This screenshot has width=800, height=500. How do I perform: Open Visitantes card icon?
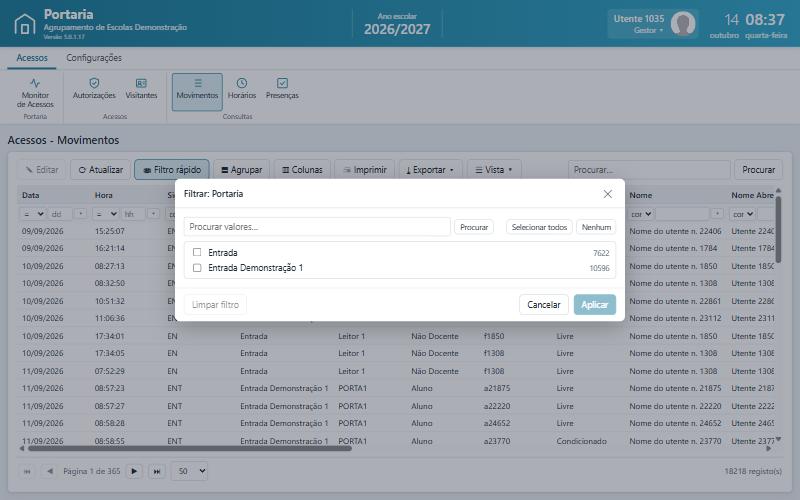[x=141, y=83]
